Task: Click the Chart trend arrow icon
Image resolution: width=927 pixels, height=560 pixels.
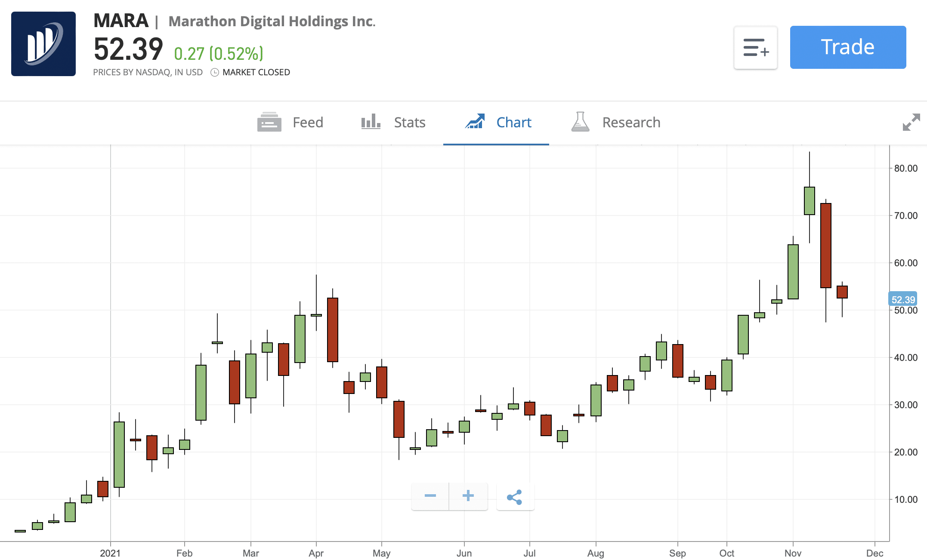Action: 475,121
